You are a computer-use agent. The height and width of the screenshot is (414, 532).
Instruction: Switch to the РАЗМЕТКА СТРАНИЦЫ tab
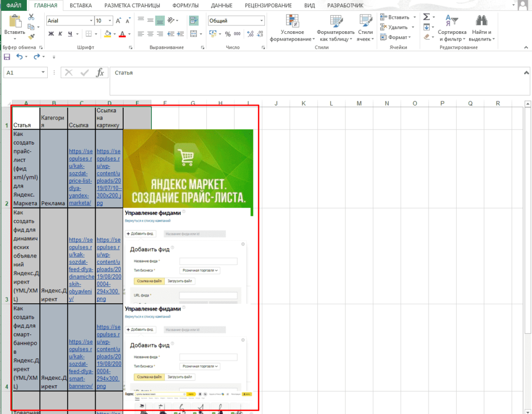(x=132, y=5)
